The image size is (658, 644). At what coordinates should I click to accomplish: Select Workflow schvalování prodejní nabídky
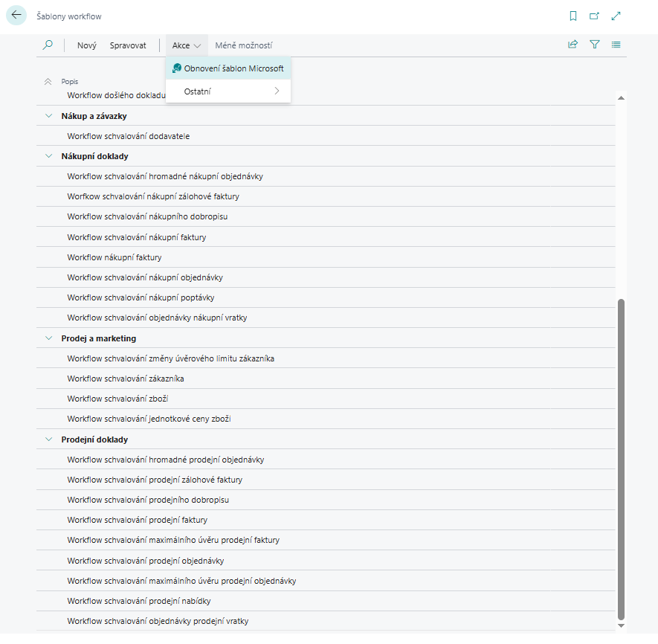pyautogui.click(x=326, y=601)
